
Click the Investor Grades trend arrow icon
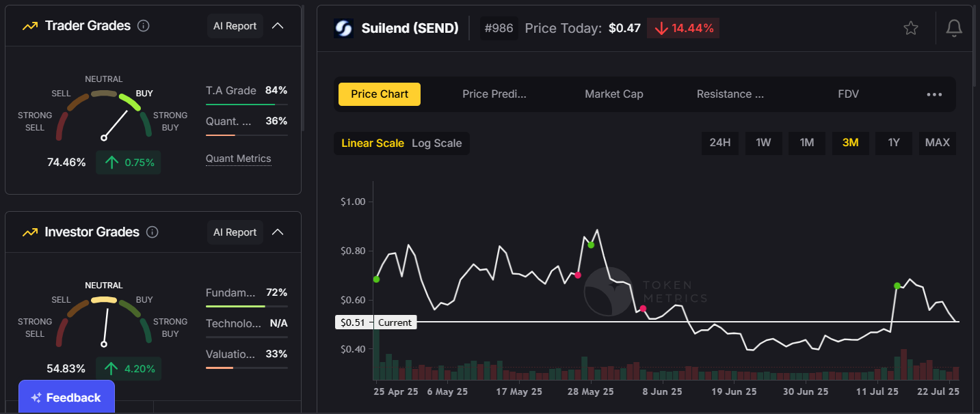pos(29,232)
